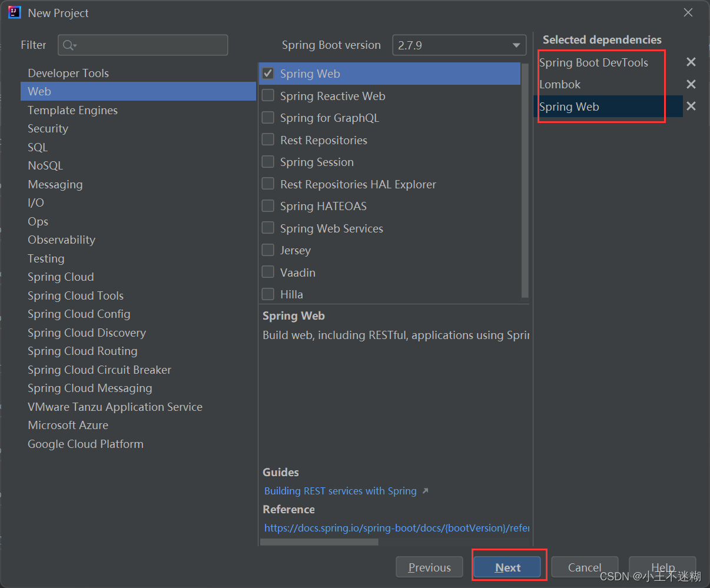Check the Vaadin dependency

(x=268, y=272)
